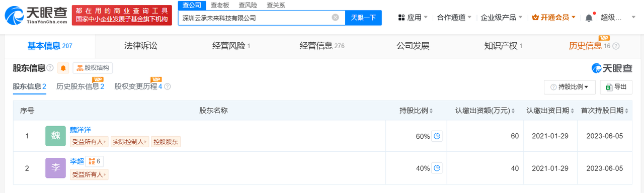Select the 查老板 search tab
Image resolution: width=644 pixels, height=193 pixels.
pos(220,5)
